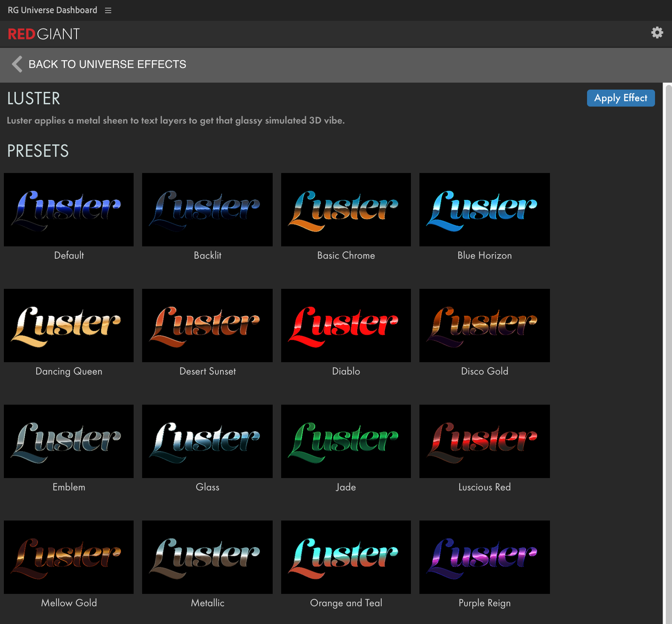Click the 'Desert Sunset' preset label

point(207,371)
